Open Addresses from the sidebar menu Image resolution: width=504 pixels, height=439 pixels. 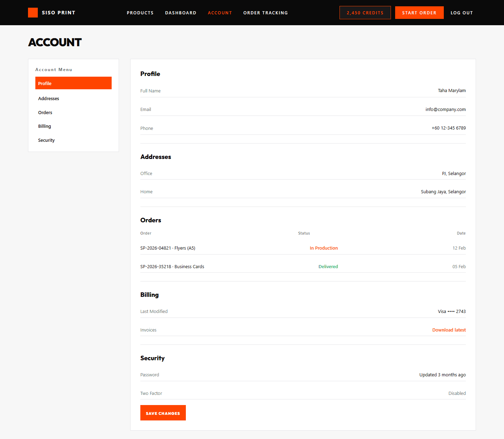(x=49, y=98)
